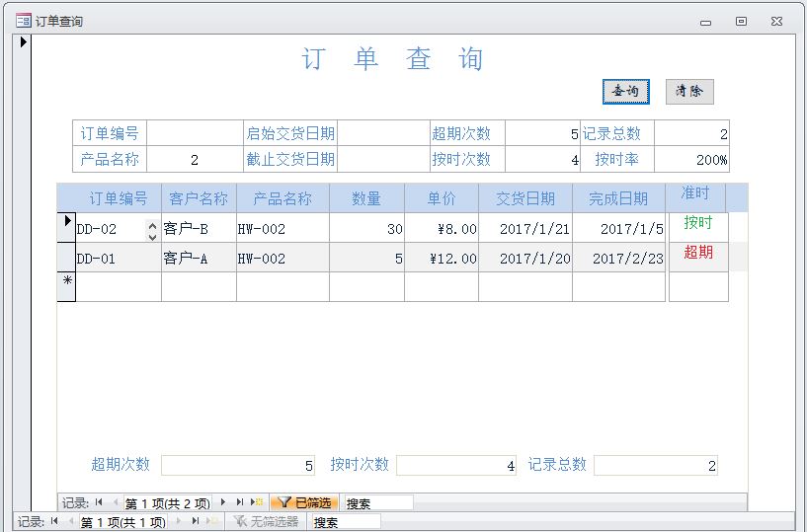Select the DD-02 row using its record selector
Viewport: 807px width, 532px height.
[x=66, y=227]
